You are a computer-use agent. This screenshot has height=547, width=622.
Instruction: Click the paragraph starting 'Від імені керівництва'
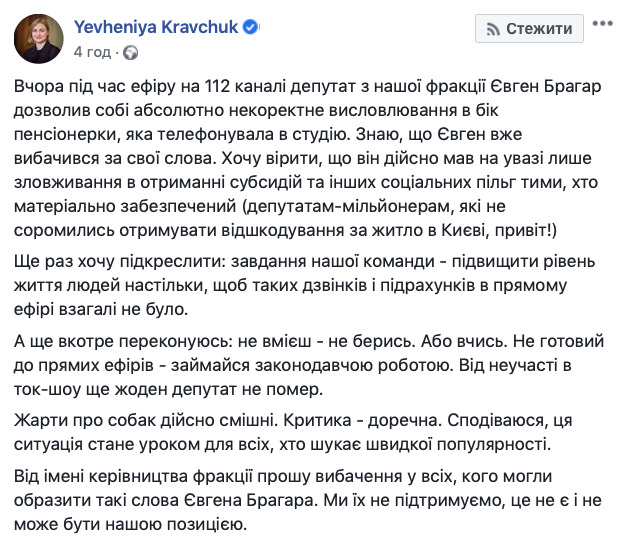pos(308,501)
